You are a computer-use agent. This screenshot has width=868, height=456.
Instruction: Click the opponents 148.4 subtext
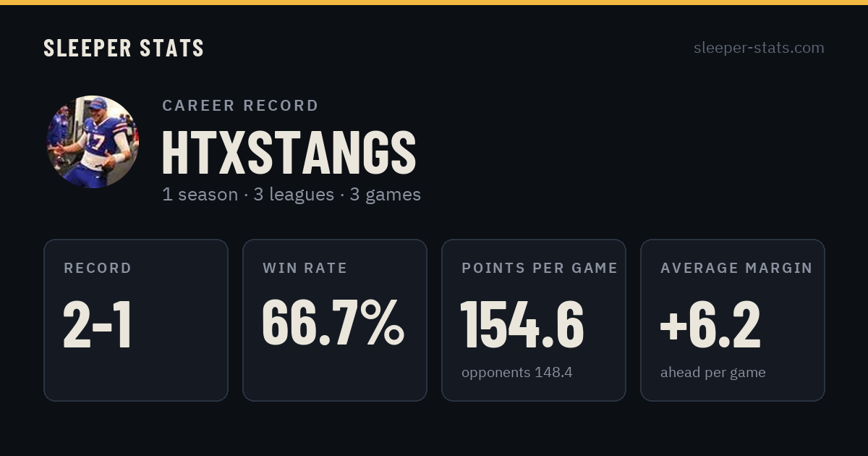coord(517,373)
